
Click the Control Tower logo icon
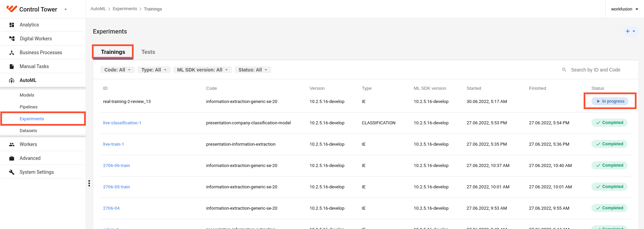12,9
